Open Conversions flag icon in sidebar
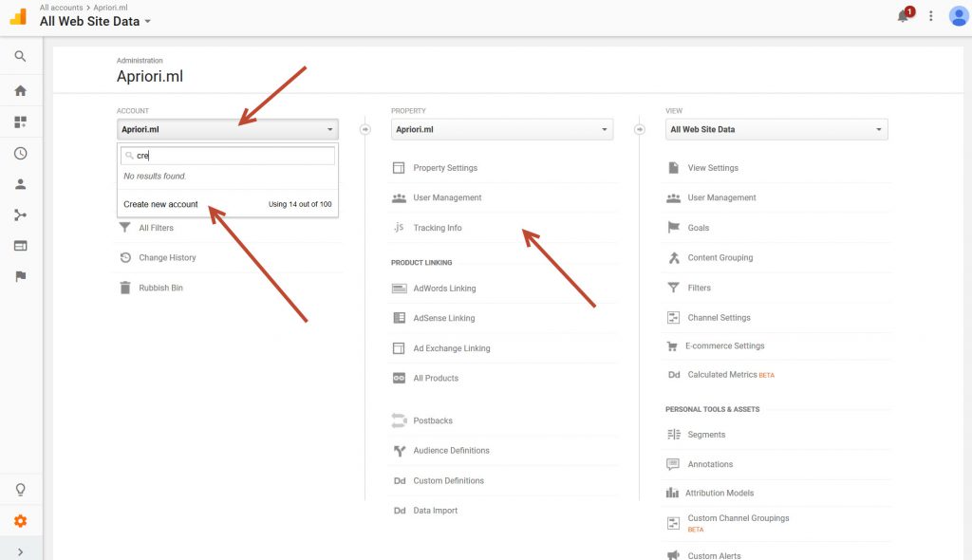This screenshot has height=560, width=972. pos(20,276)
